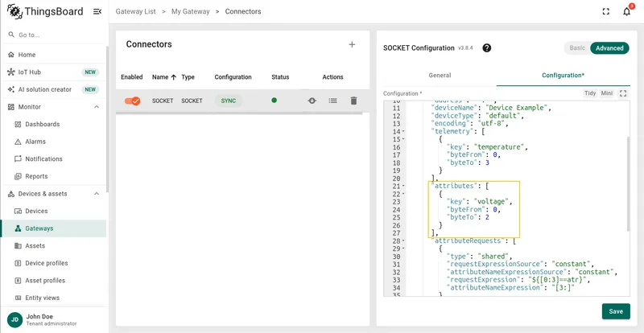Click the Type column header
Viewport: 644px width, 333px height.
pos(188,76)
